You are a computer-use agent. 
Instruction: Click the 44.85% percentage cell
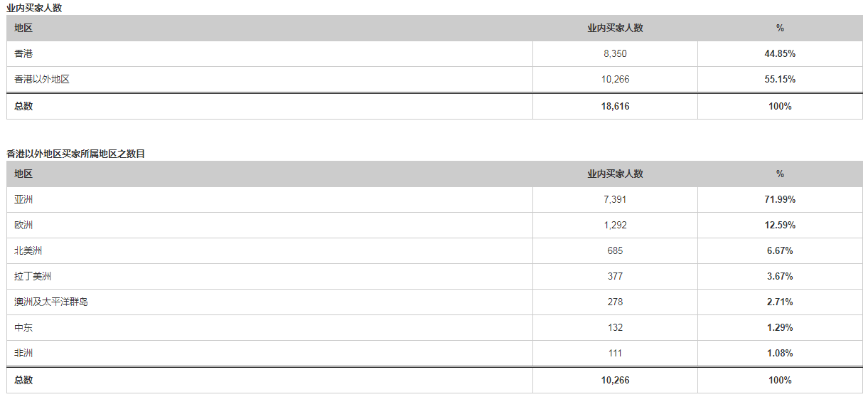(x=780, y=54)
